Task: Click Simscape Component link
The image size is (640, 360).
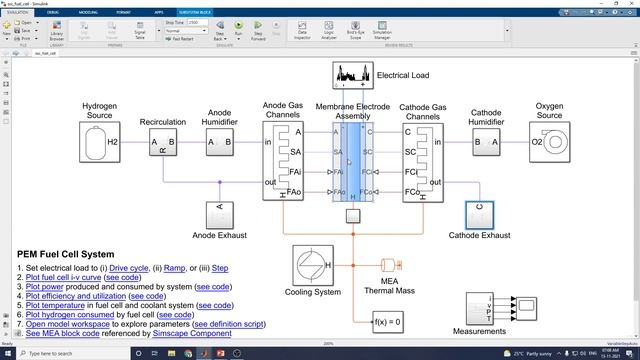Action: tap(192, 333)
